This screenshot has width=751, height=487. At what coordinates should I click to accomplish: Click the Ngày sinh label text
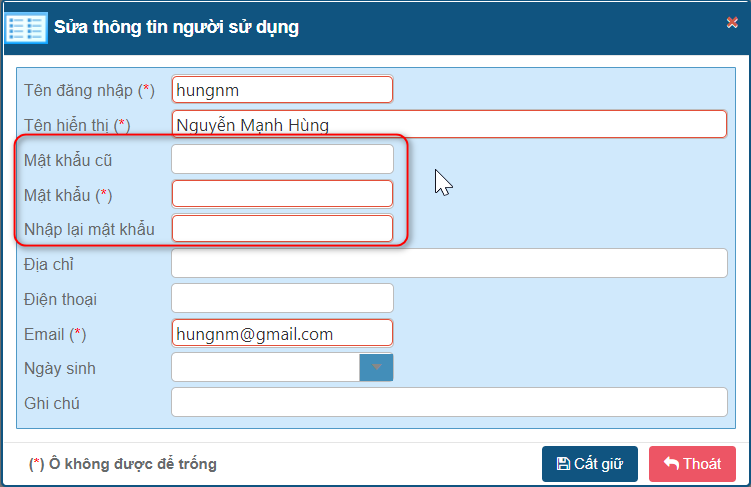[x=59, y=368]
